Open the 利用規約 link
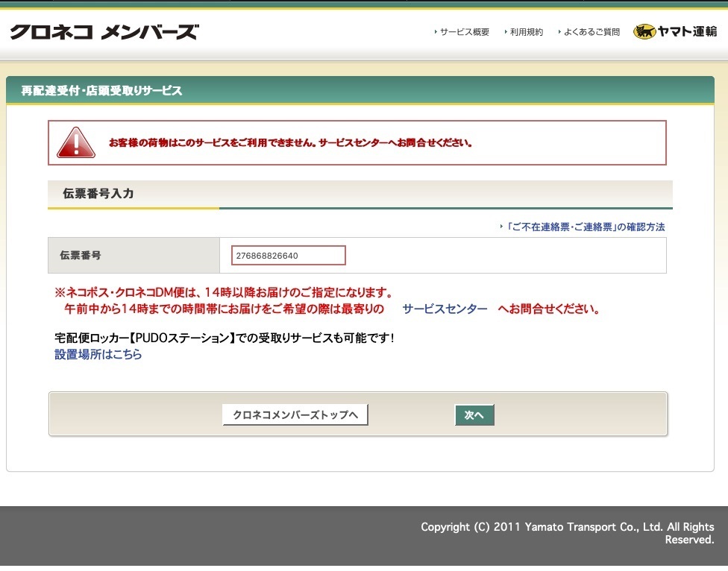Image resolution: width=728 pixels, height=571 pixels. (x=527, y=32)
